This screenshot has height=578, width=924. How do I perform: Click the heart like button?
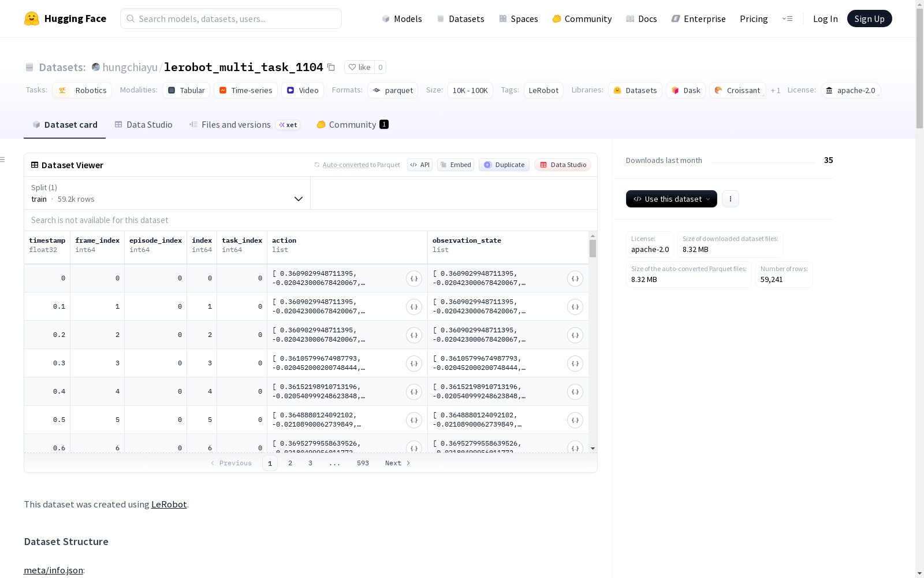pyautogui.click(x=359, y=67)
